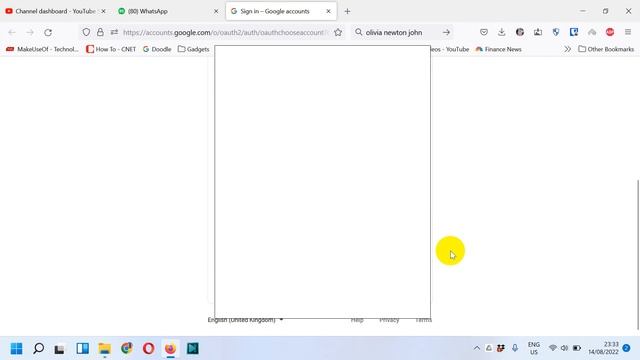640x360 pixels.
Task: Go forward with the forward arrow
Action: [x=30, y=32]
